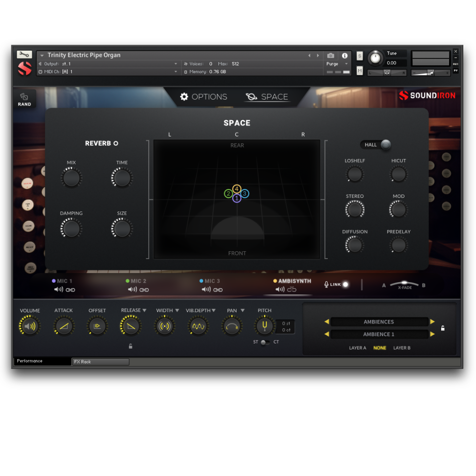This screenshot has width=476, height=476.
Task: Select next preset after AMBIENCE 1
Action: tap(433, 334)
